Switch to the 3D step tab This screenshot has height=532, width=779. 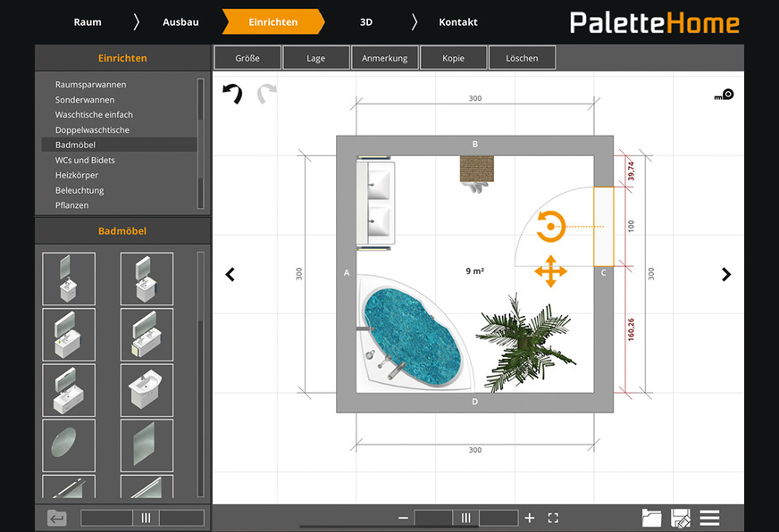coord(366,21)
